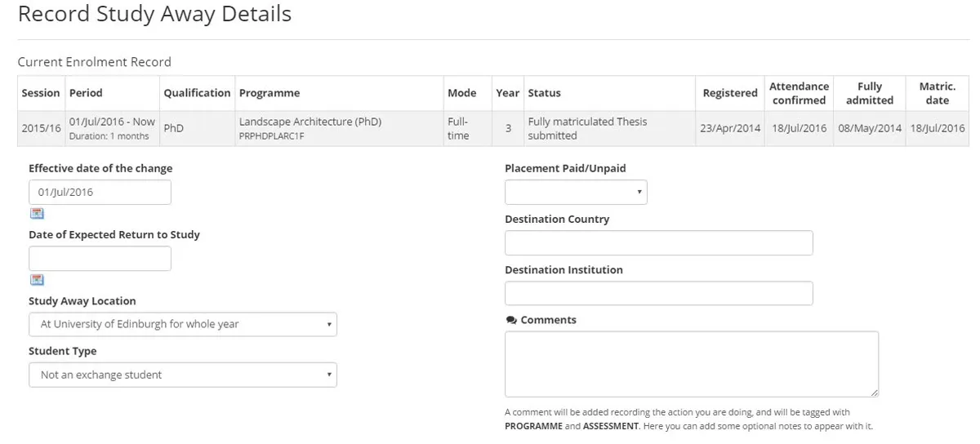This screenshot has height=444, width=980.
Task: Click the Registered column header
Action: pyautogui.click(x=730, y=93)
